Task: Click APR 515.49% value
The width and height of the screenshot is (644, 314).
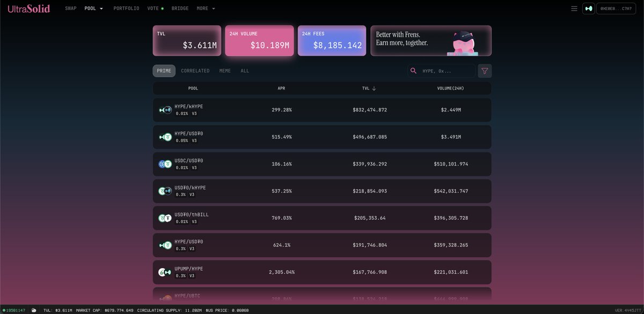Action: (x=281, y=137)
